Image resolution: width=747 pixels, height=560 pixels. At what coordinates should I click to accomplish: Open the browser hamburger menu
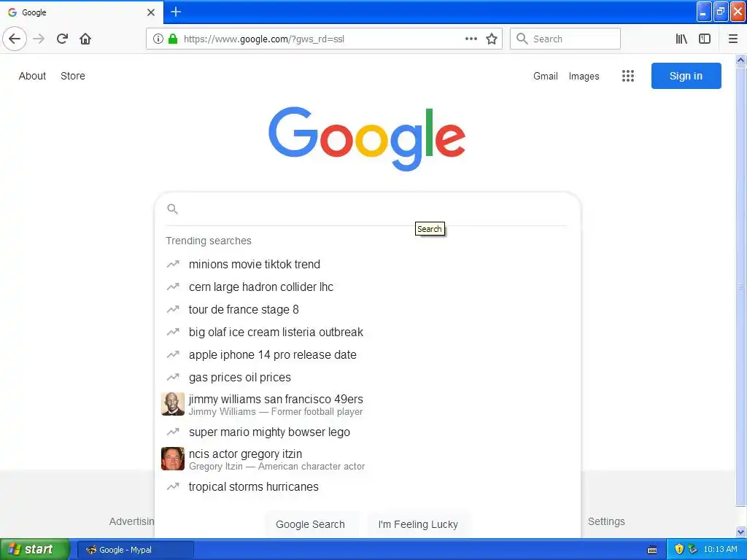[733, 39]
